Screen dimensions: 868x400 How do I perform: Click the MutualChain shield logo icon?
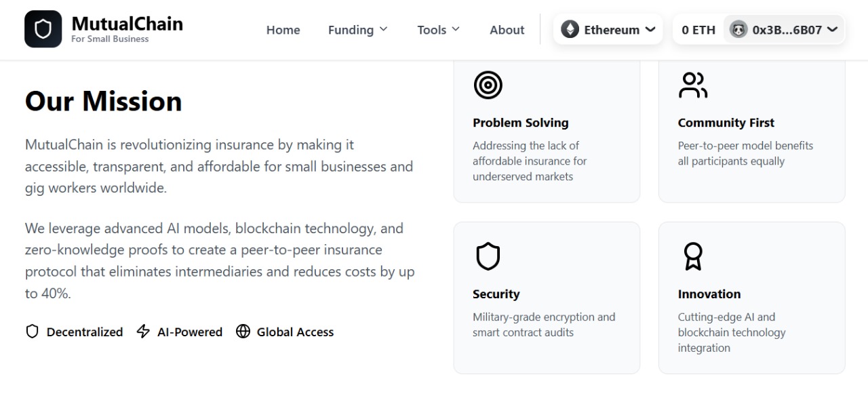(43, 29)
